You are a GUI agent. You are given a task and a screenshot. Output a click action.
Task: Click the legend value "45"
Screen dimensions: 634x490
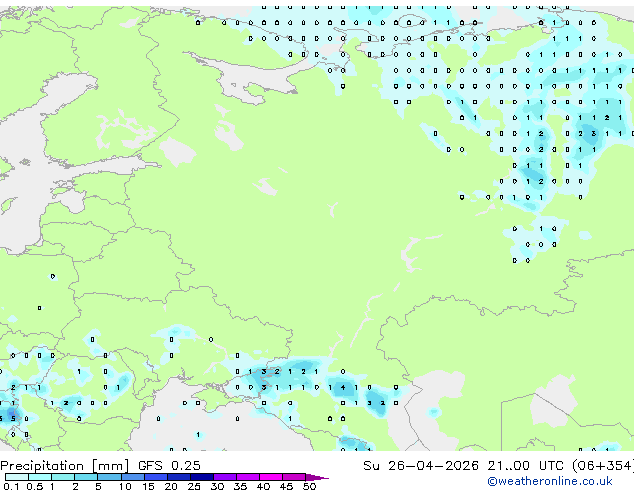(286, 486)
